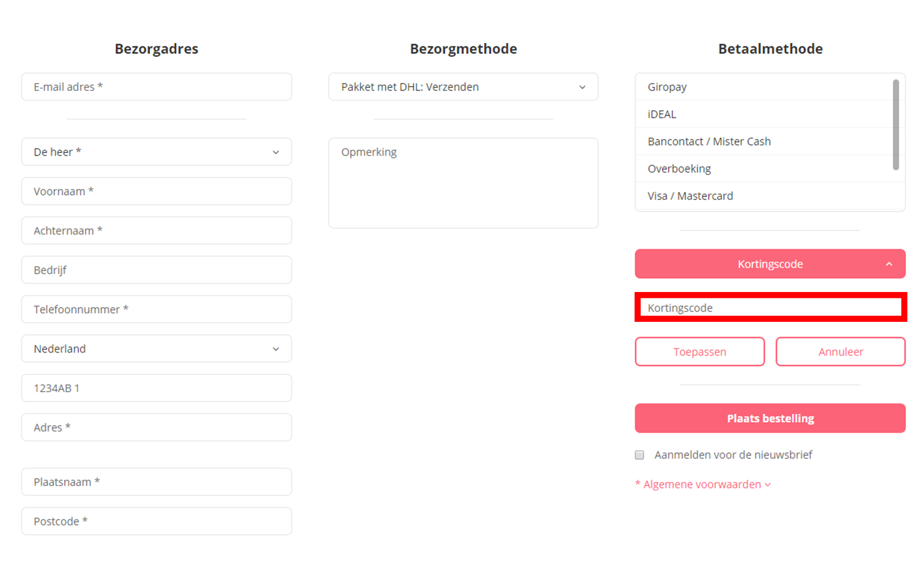Focus the Kortingscode input field
924x562 pixels.
[x=770, y=308]
